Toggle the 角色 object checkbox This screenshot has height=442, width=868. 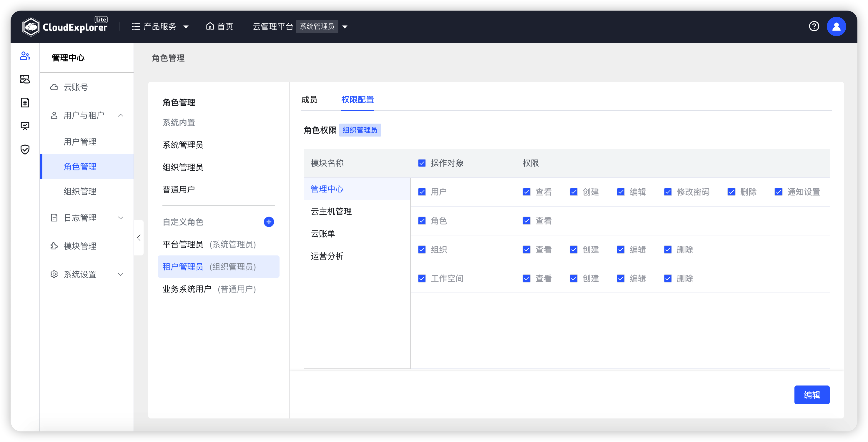pos(422,221)
